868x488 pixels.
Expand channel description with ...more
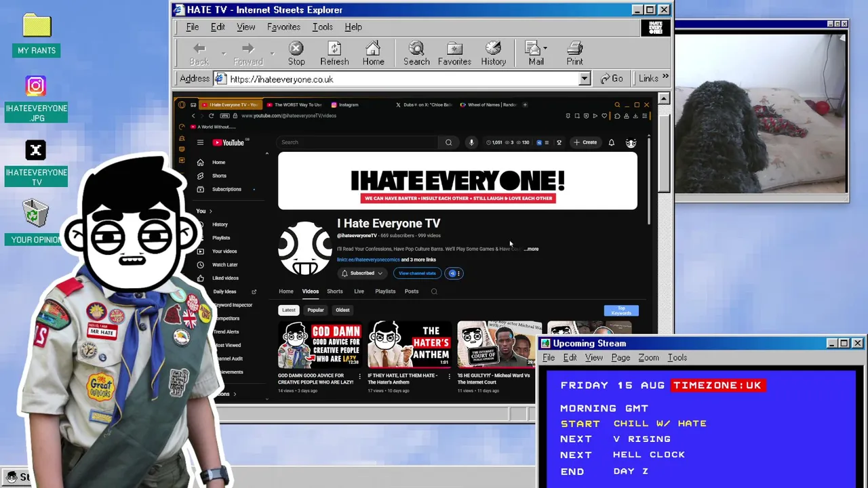[531, 249]
